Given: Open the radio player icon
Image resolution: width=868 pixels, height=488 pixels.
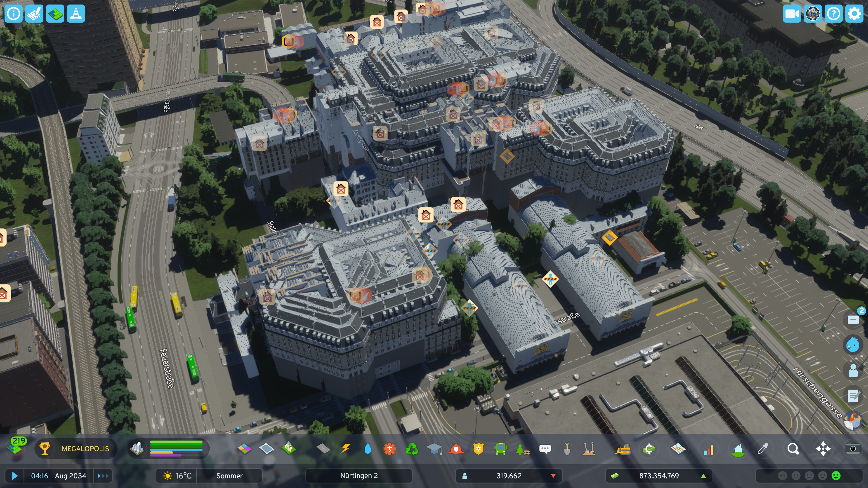Looking at the screenshot, I should 853,421.
